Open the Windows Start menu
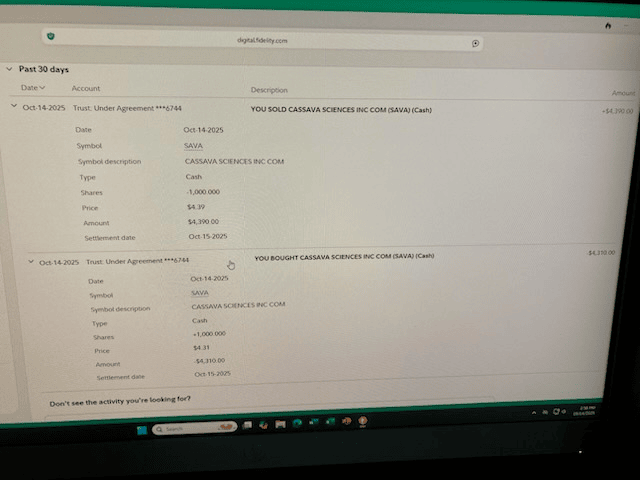The image size is (640, 480). (x=142, y=430)
